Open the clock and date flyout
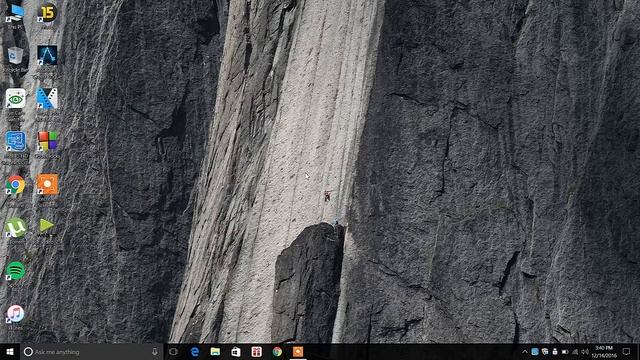The width and height of the screenshot is (640, 360). tap(604, 352)
